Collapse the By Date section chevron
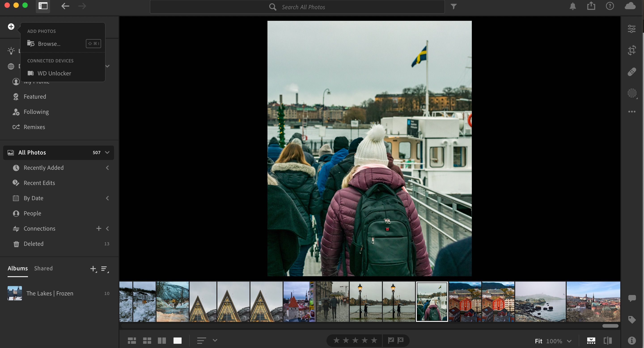 (x=107, y=198)
